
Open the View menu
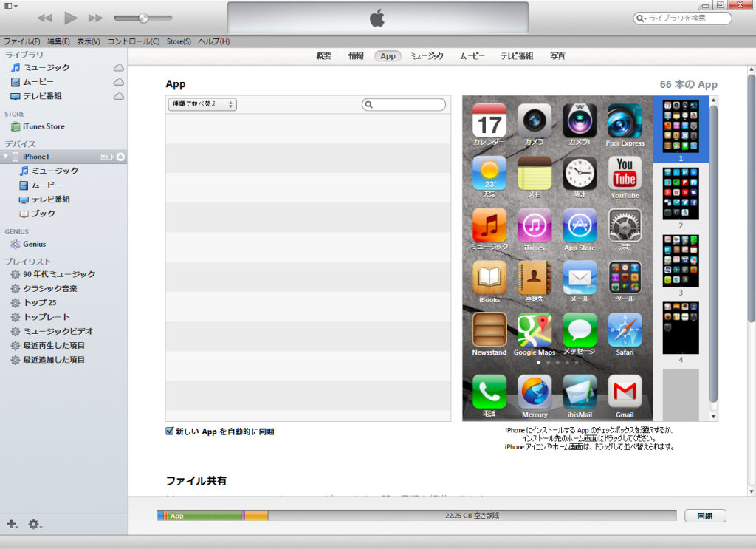pos(89,41)
